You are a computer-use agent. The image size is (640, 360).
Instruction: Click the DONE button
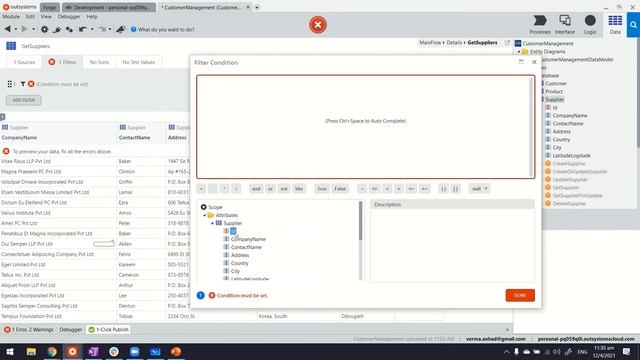[520, 295]
